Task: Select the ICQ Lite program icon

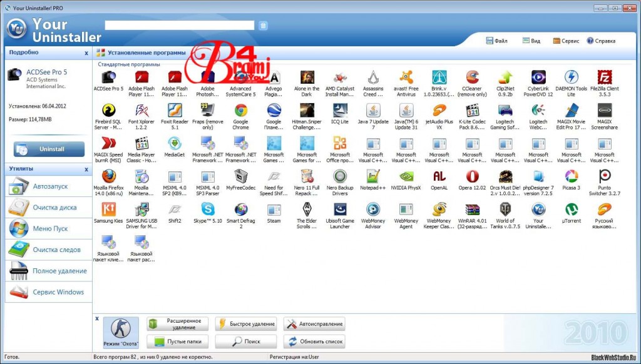Action: (340, 110)
